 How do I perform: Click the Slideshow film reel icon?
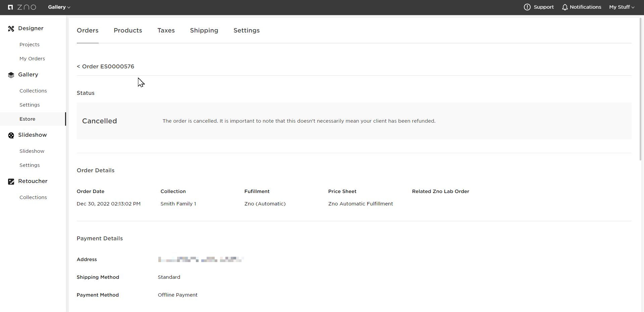coord(11,135)
